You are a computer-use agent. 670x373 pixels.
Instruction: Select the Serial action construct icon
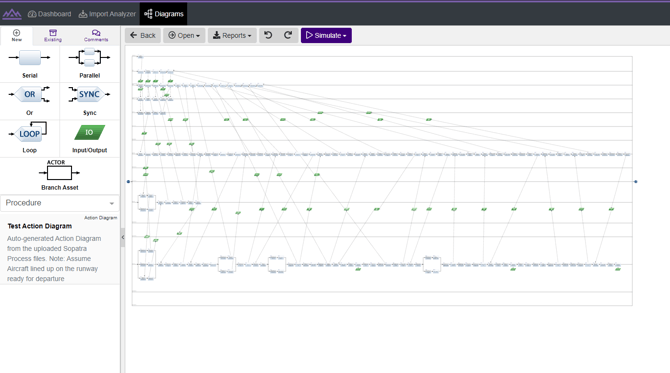pyautogui.click(x=29, y=58)
